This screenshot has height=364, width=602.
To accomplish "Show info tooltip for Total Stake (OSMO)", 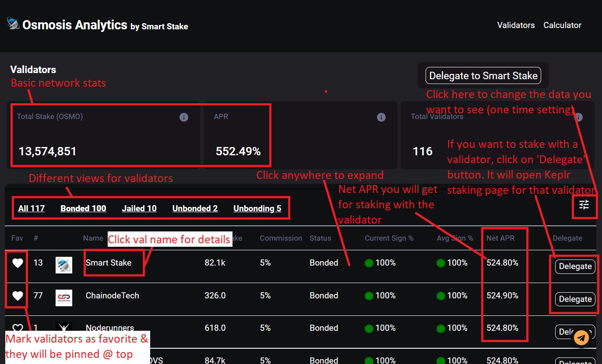I will 184,117.
